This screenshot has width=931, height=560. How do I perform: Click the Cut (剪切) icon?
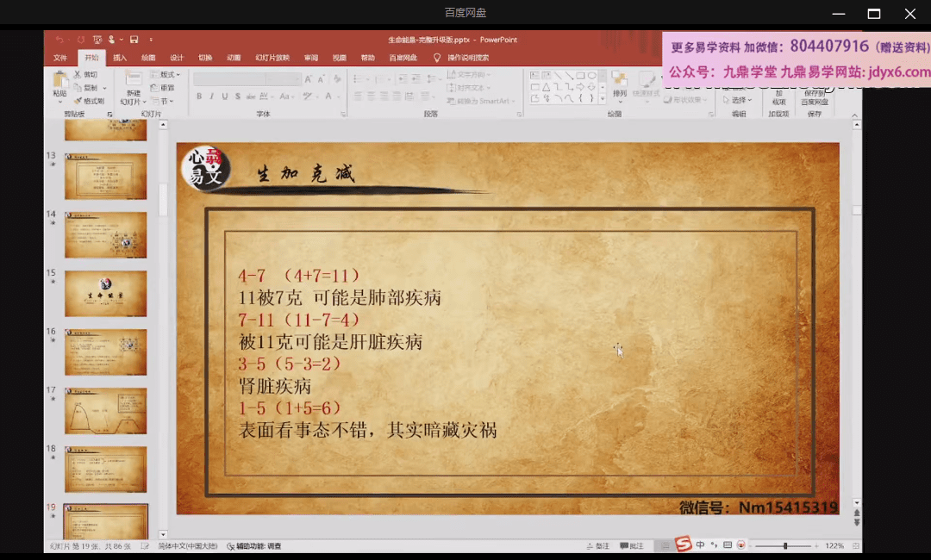click(86, 74)
